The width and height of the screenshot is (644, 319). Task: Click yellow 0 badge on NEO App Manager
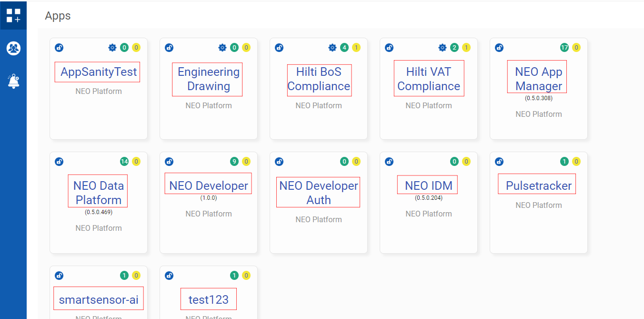coord(576,48)
